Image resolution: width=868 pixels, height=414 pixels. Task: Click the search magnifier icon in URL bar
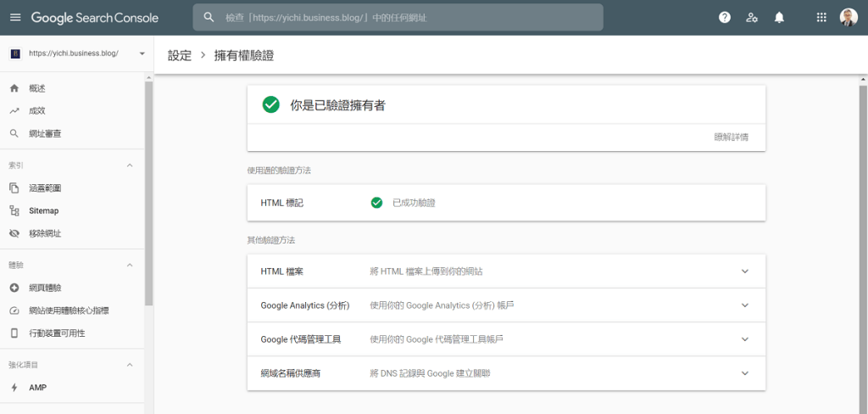pos(209,18)
